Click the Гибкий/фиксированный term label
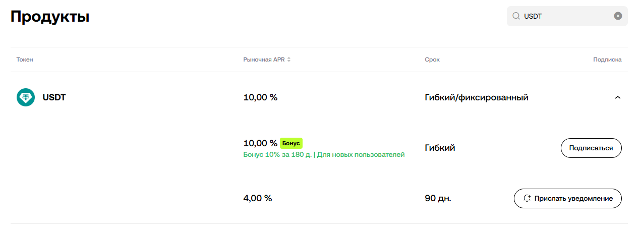The image size is (644, 232). click(477, 97)
